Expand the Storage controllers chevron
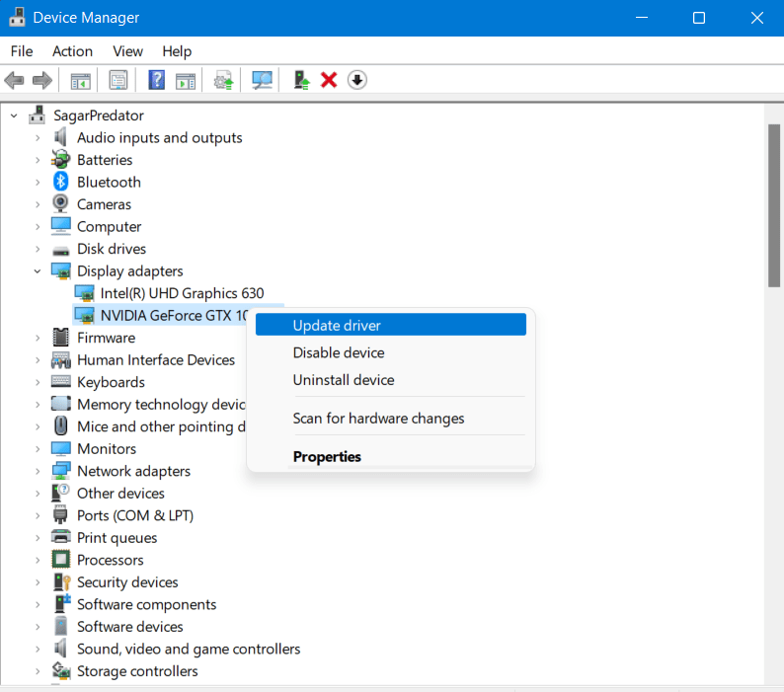784x692 pixels. point(38,670)
